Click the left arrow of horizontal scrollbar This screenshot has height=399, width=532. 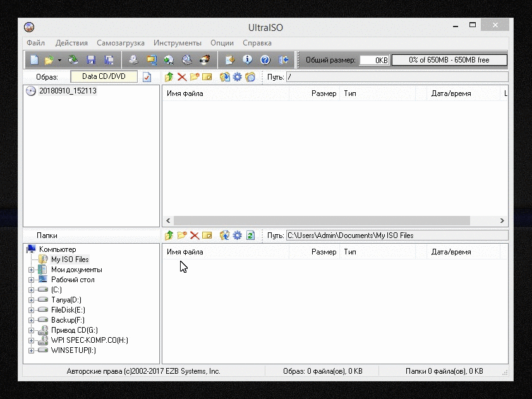(168, 221)
